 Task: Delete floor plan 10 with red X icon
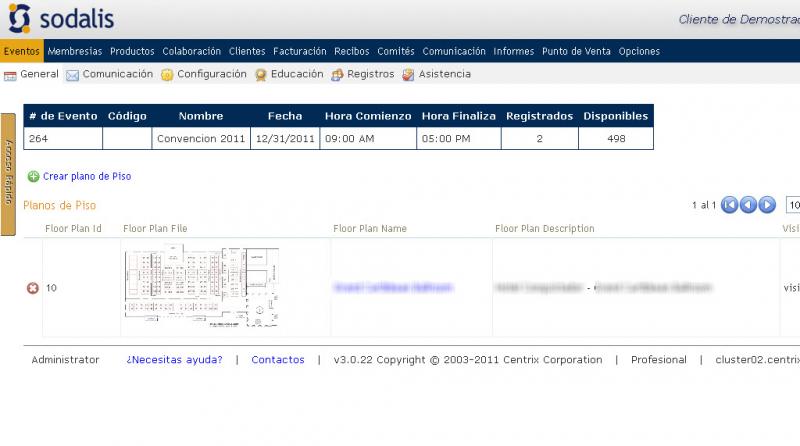coord(32,288)
